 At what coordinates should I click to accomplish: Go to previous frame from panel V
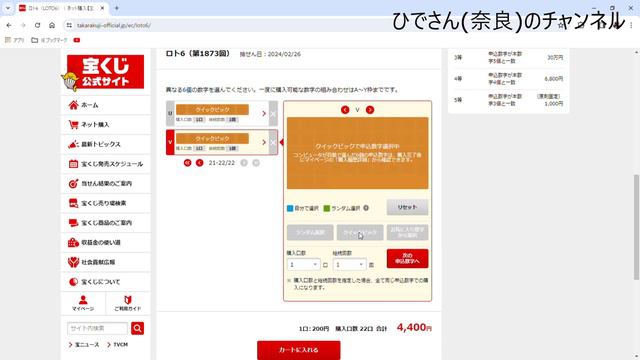(345, 110)
